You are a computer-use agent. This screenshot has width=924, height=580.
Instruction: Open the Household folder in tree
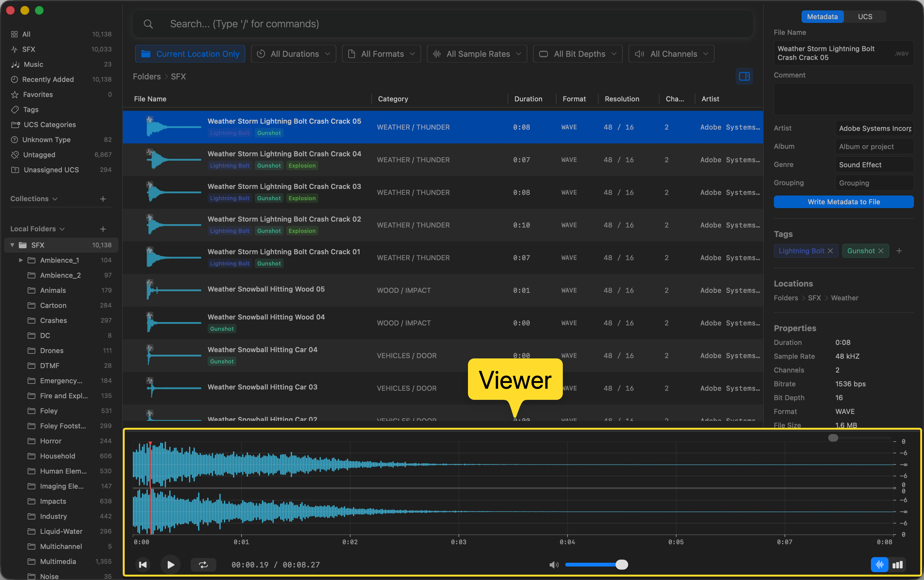[61, 456]
